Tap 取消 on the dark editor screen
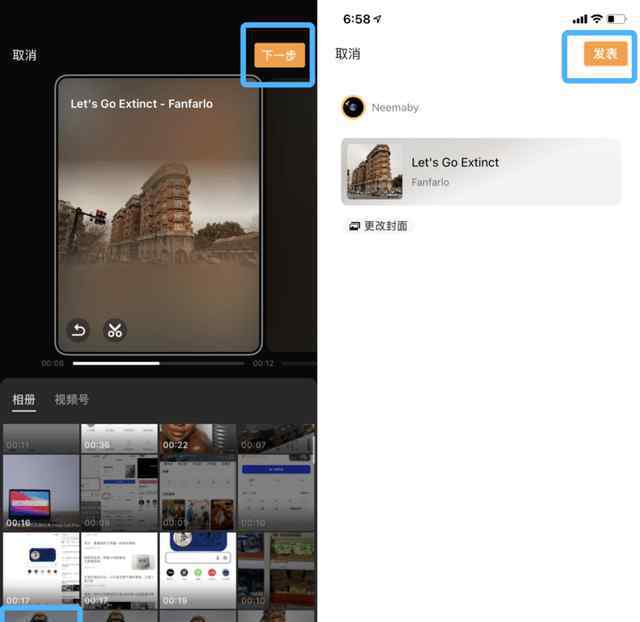Screen dimensions: 640x622 point(24,55)
